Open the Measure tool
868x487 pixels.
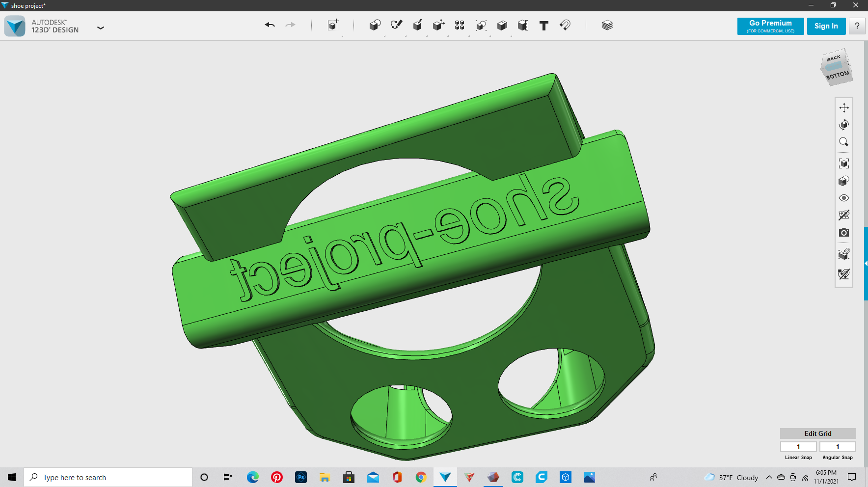pos(523,25)
